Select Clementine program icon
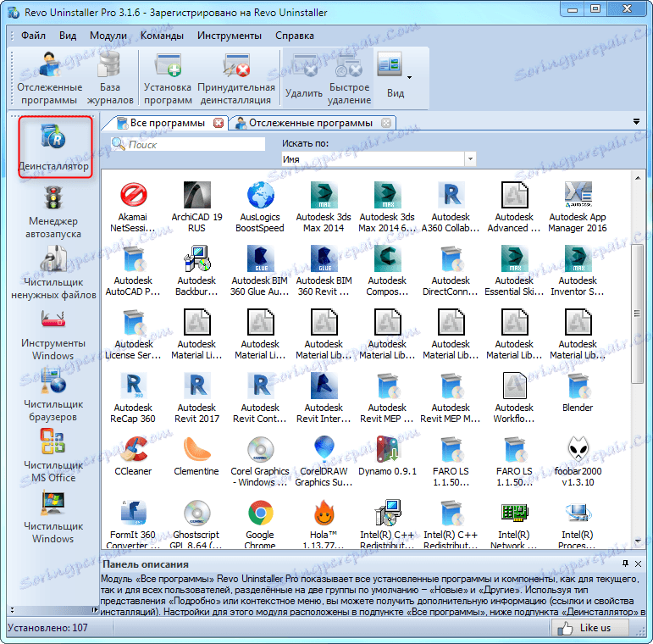 pos(196,456)
